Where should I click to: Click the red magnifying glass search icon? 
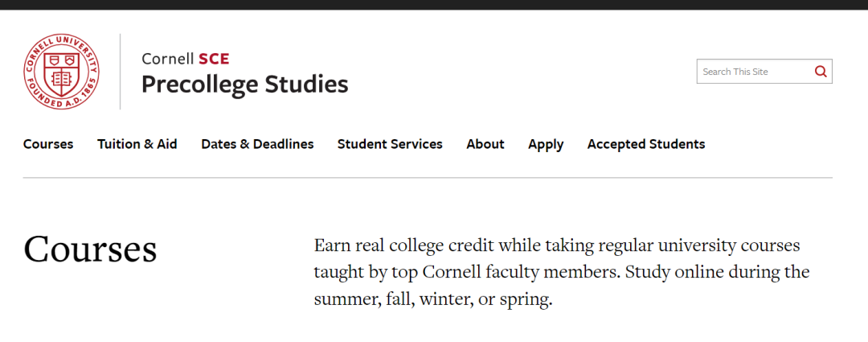pos(821,72)
